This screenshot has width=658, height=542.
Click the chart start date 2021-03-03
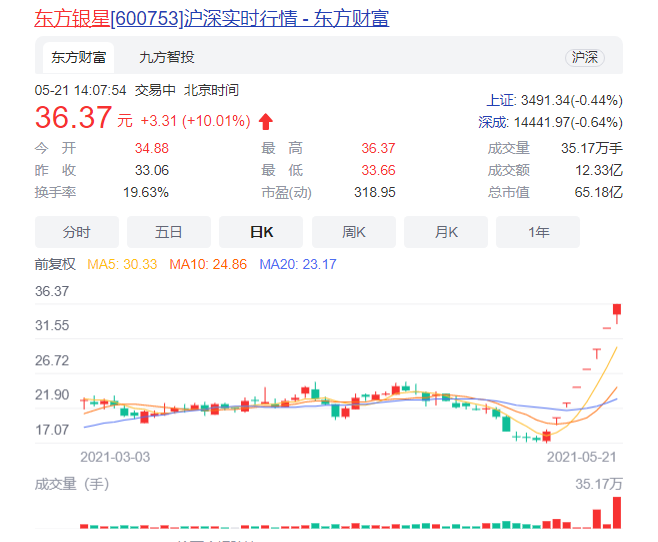click(115, 457)
